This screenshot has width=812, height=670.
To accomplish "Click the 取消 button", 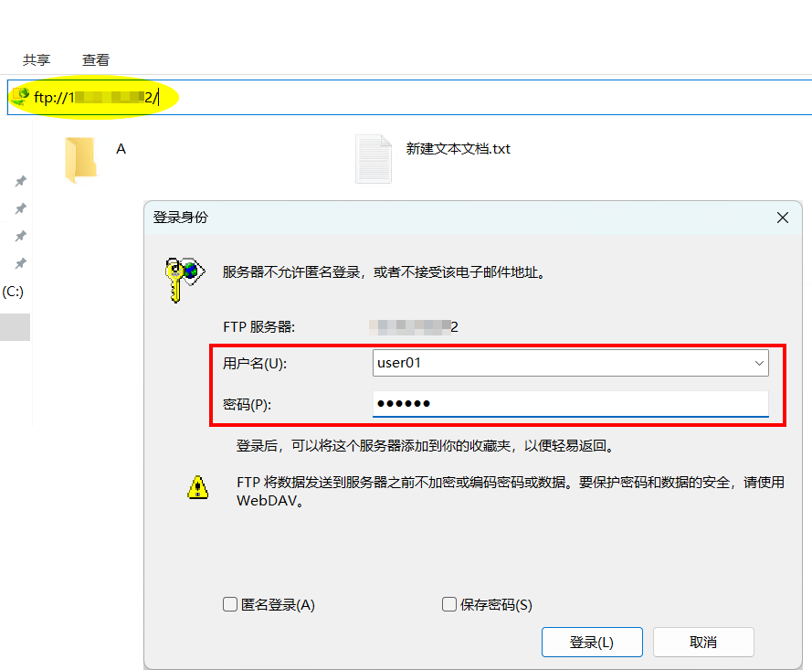I will pyautogui.click(x=703, y=642).
